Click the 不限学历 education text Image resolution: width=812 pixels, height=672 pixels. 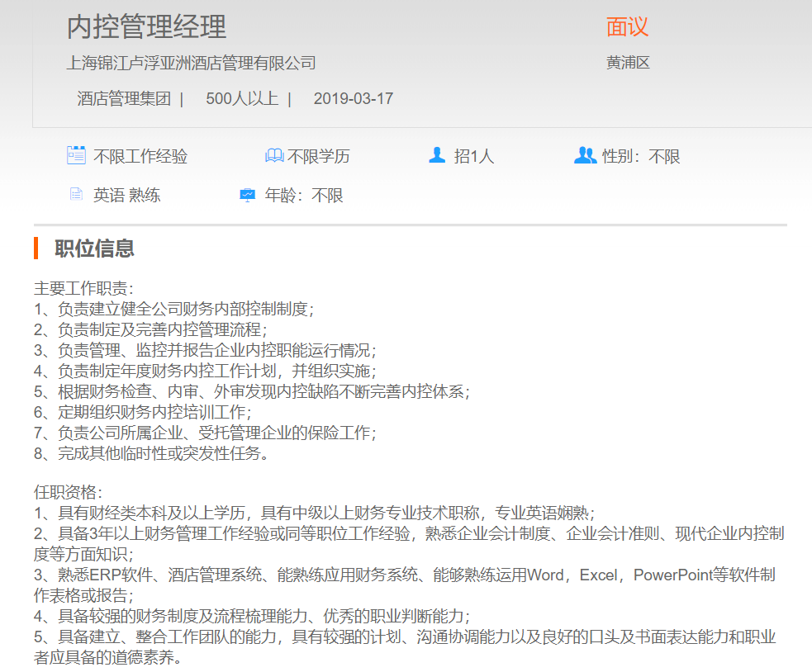(318, 156)
